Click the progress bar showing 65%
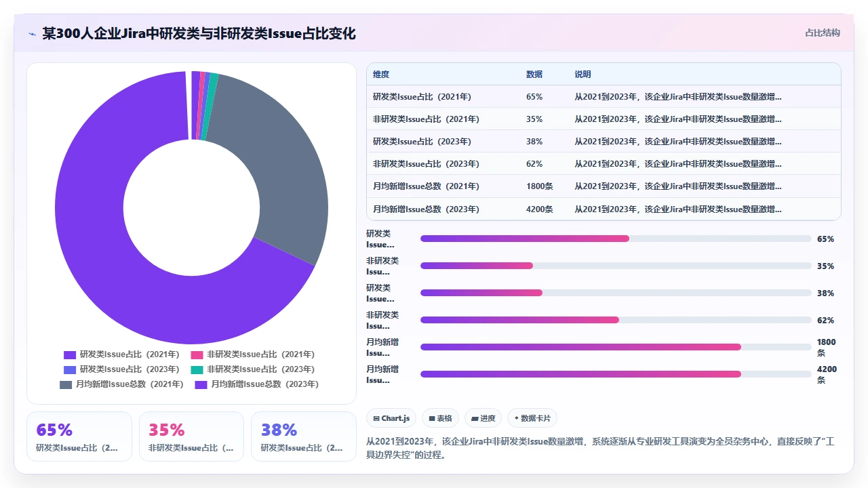868x488 pixels. tap(616, 239)
